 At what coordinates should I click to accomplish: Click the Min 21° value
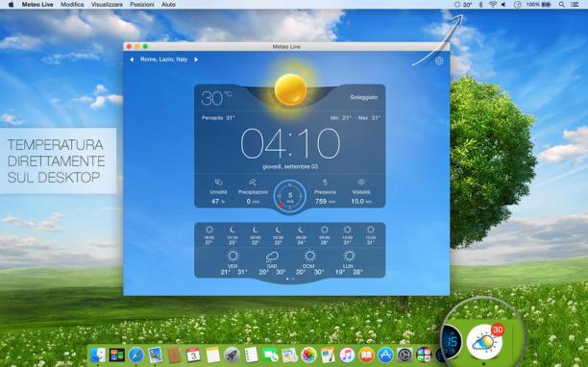[340, 118]
